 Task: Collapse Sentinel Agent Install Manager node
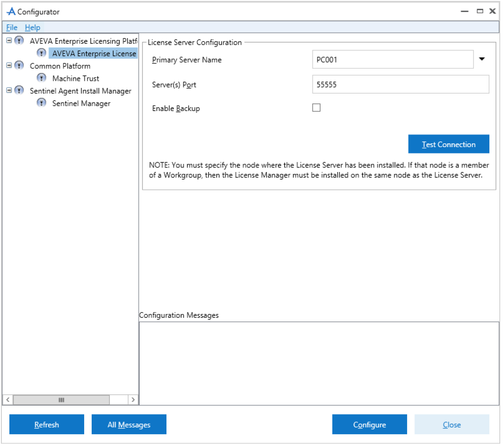(9, 91)
